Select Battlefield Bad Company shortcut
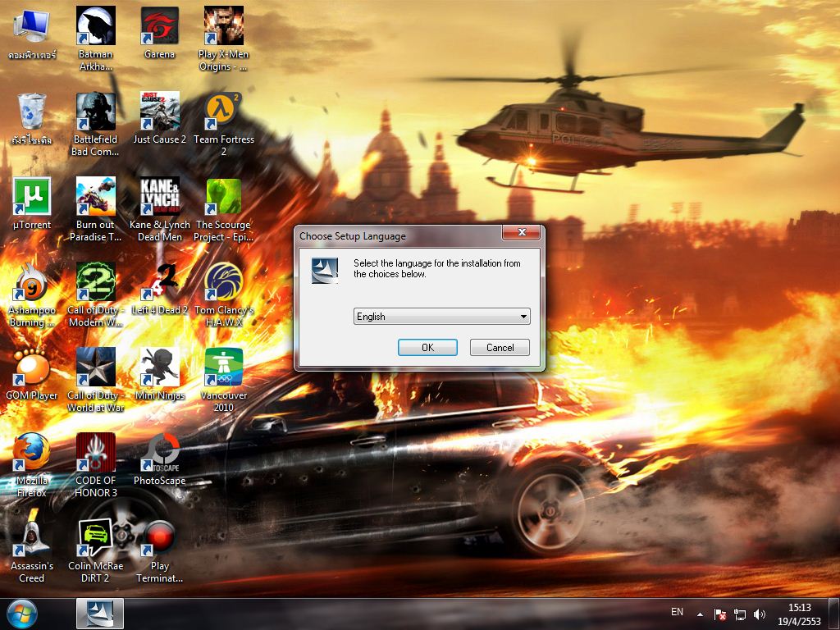The height and width of the screenshot is (630, 840). (x=95, y=125)
